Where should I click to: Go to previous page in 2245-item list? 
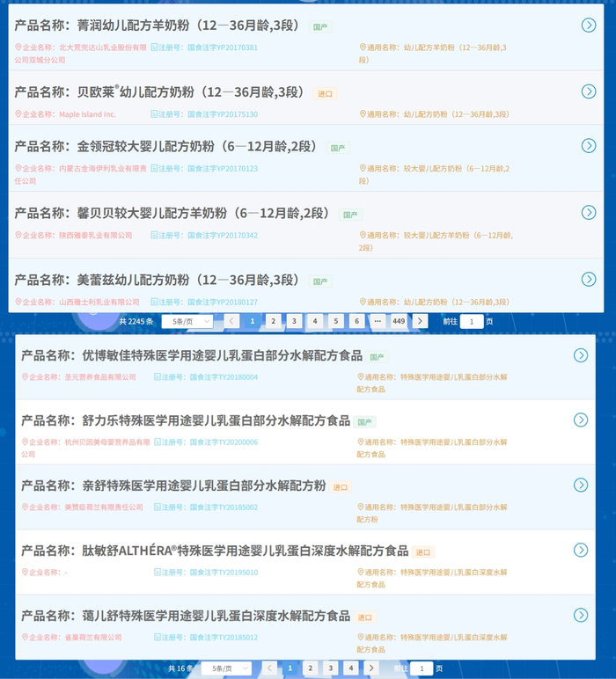(231, 321)
